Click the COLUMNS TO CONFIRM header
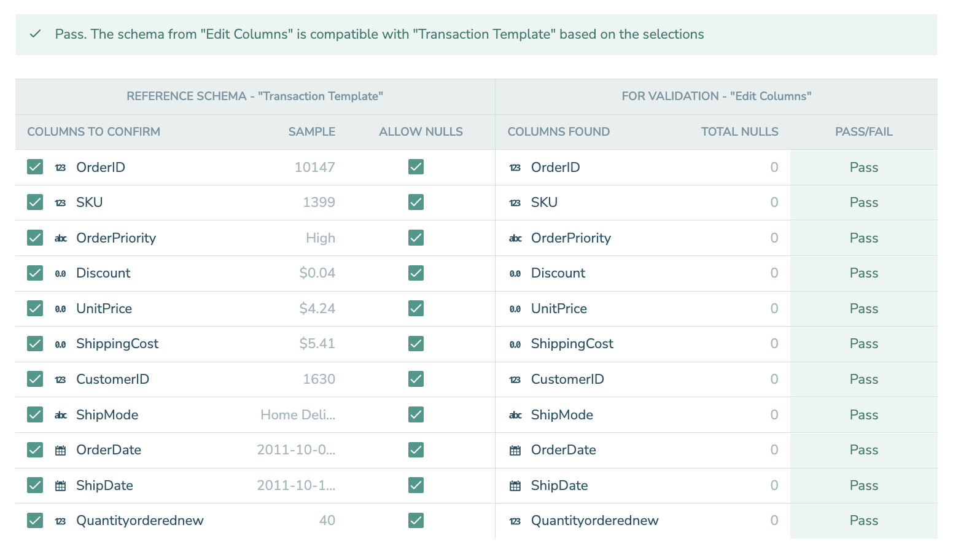The width and height of the screenshot is (953, 560). point(93,131)
